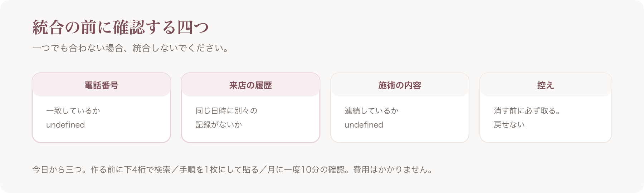Click 月に一度10分の確認 in footer

point(306,169)
